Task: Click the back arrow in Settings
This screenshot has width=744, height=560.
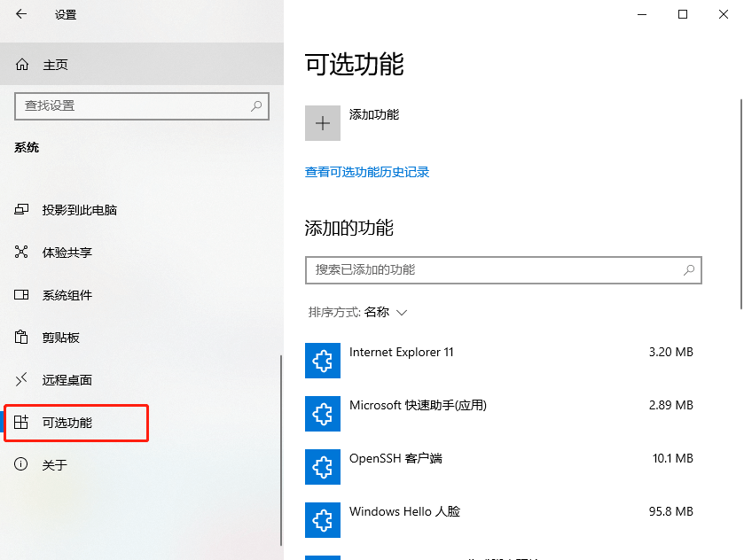Action: click(20, 14)
